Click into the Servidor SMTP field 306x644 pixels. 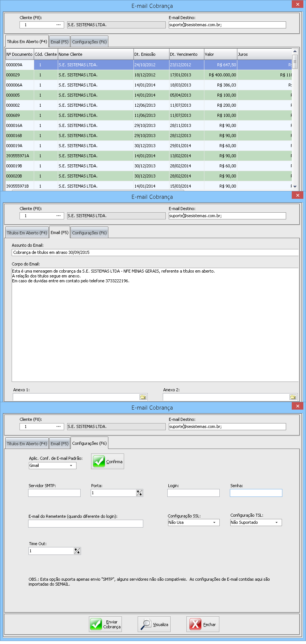coord(54,493)
